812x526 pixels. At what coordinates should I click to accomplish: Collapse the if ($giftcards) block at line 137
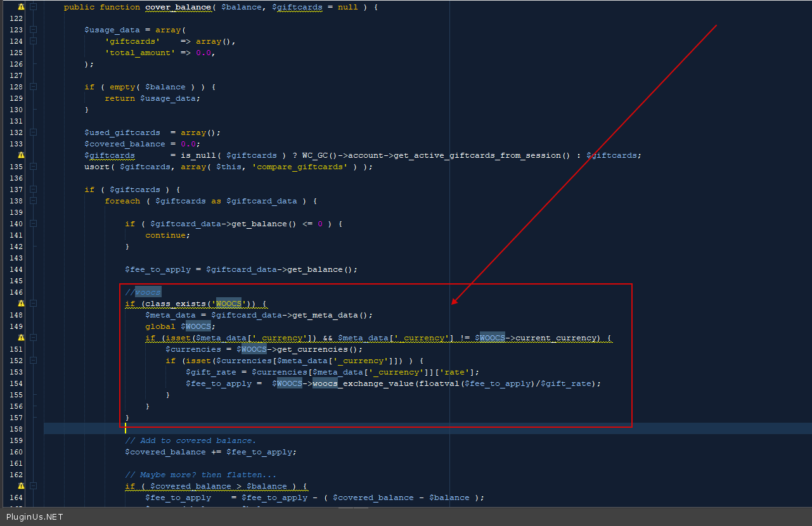[x=34, y=189]
